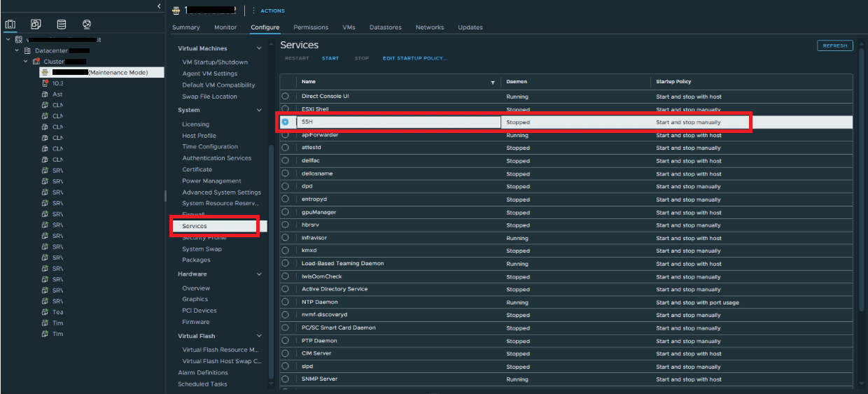This screenshot has height=394, width=868.
Task: Click the Cluster icon in inventory tree
Action: pyautogui.click(x=36, y=62)
